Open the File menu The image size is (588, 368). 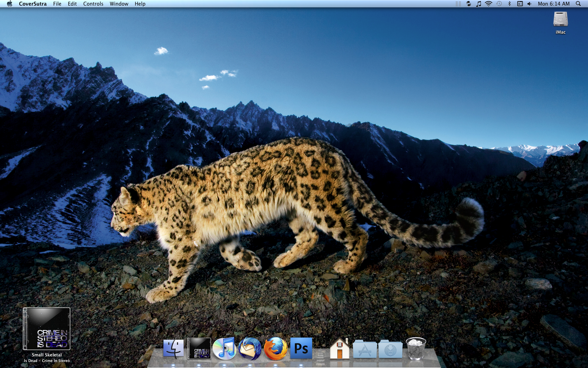(57, 4)
